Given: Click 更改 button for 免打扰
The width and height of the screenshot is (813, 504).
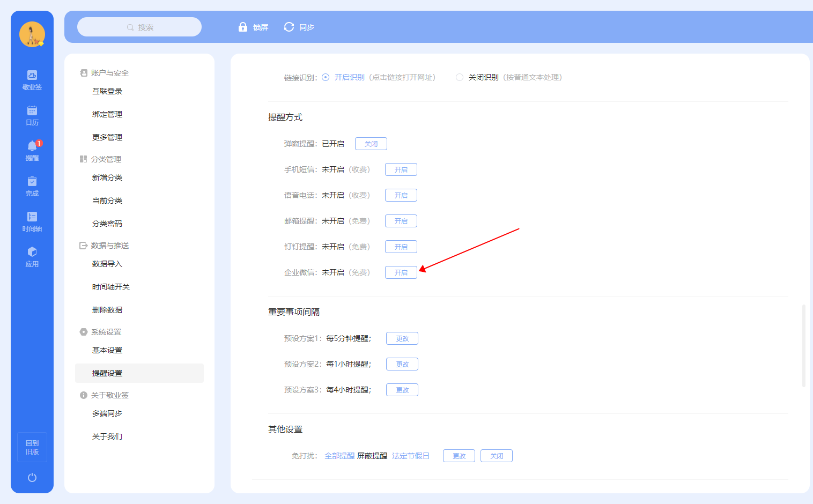Looking at the screenshot, I should pos(459,456).
